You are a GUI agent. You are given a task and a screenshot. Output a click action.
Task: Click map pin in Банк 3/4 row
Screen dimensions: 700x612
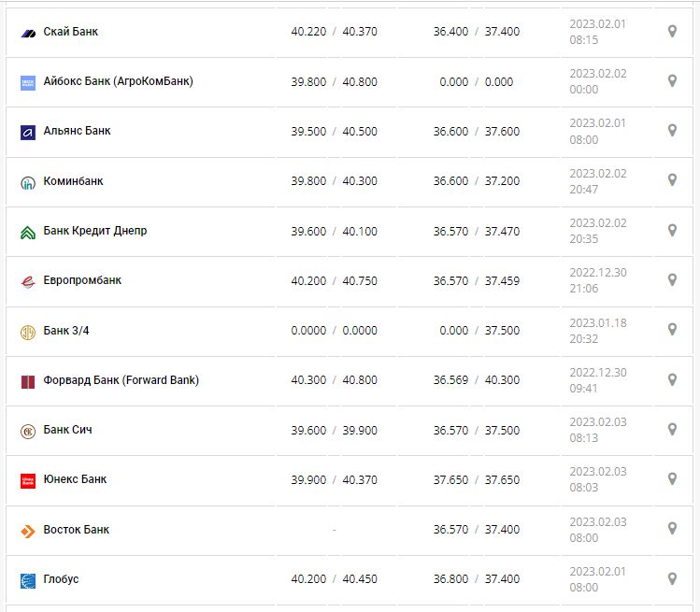(672, 330)
